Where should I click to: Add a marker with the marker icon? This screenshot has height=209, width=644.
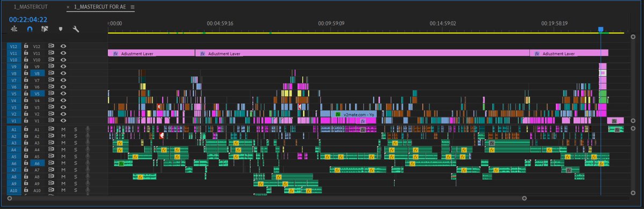pyautogui.click(x=61, y=29)
